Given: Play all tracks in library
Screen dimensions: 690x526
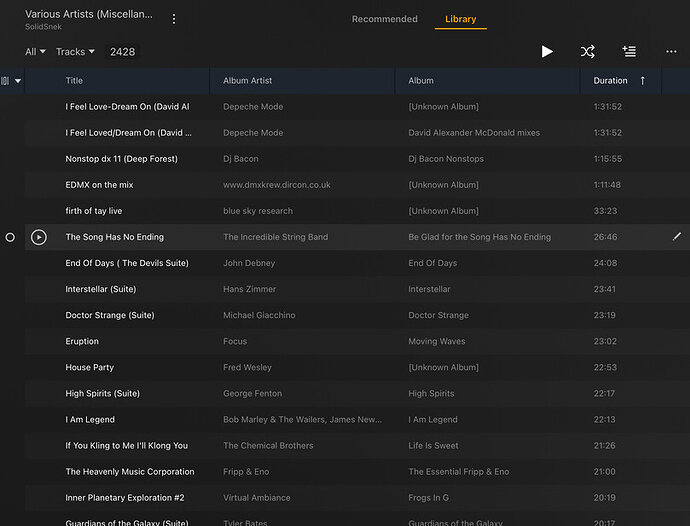Looking at the screenshot, I should [547, 51].
